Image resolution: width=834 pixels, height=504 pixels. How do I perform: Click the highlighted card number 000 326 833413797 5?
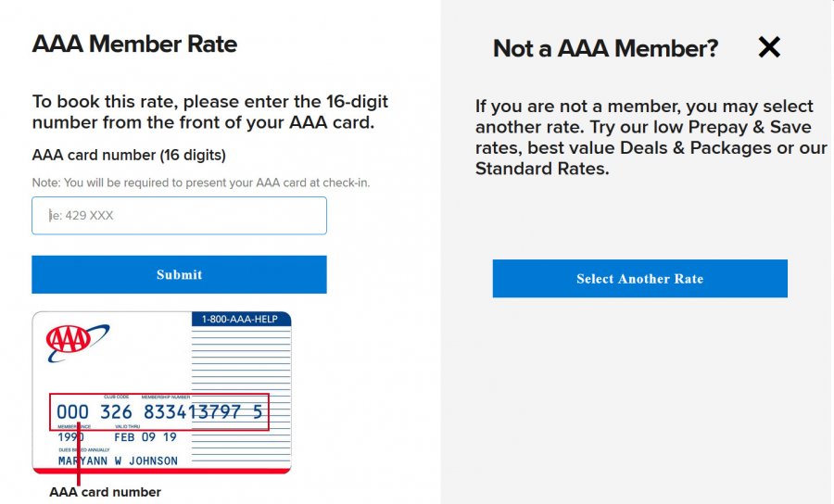pyautogui.click(x=159, y=412)
